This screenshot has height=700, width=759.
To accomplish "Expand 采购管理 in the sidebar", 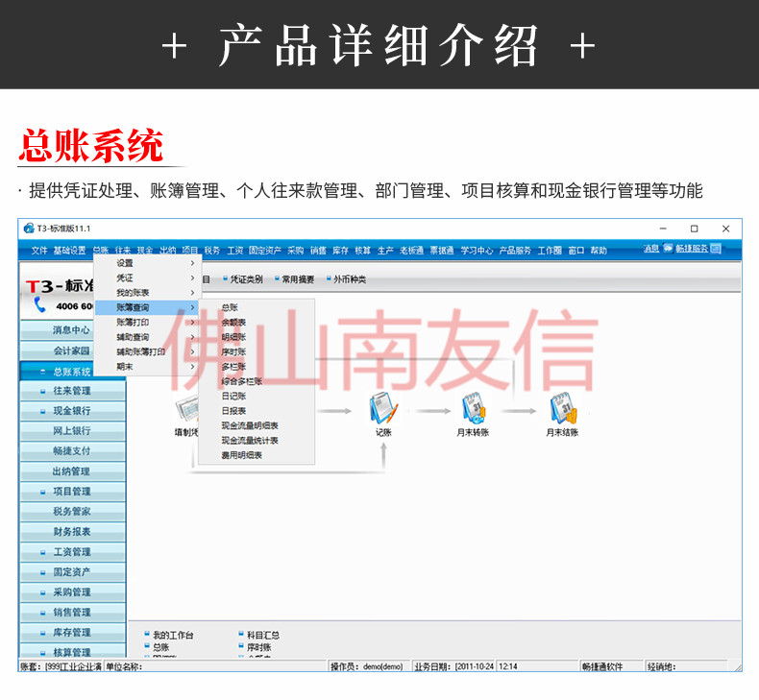I will coord(73,592).
